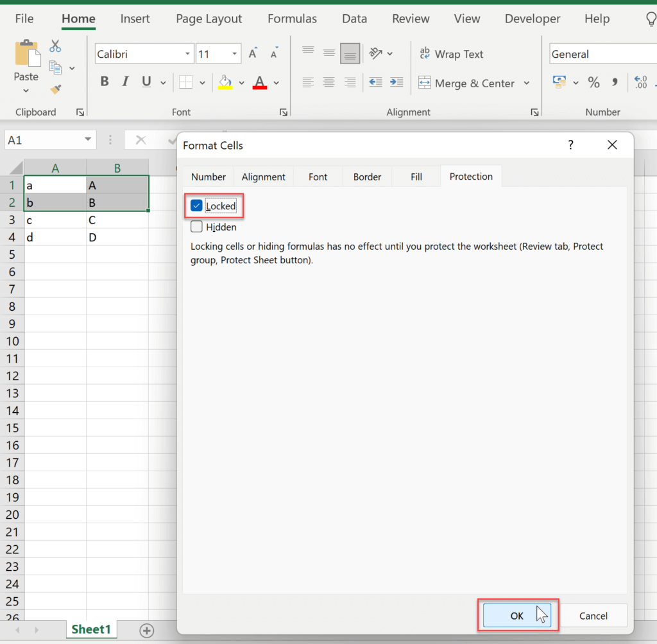Center text horizontally icon

329,82
